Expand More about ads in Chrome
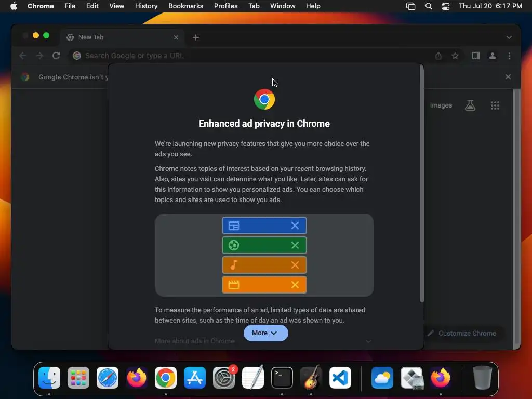532x399 pixels. (262, 341)
